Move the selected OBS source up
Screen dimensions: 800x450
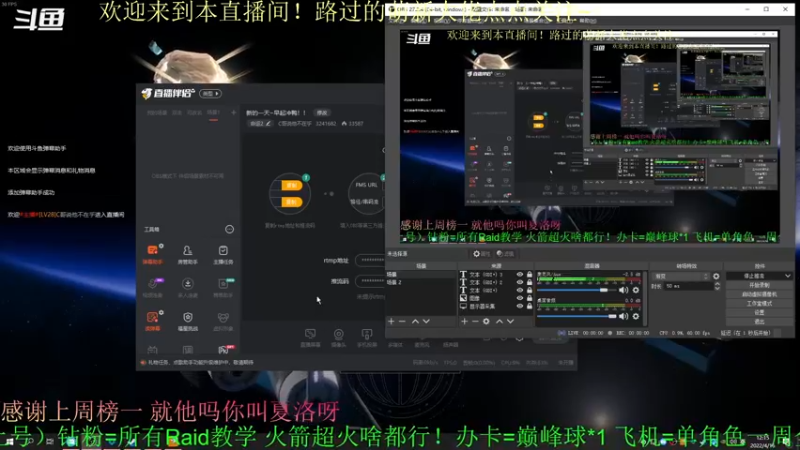[x=499, y=321]
